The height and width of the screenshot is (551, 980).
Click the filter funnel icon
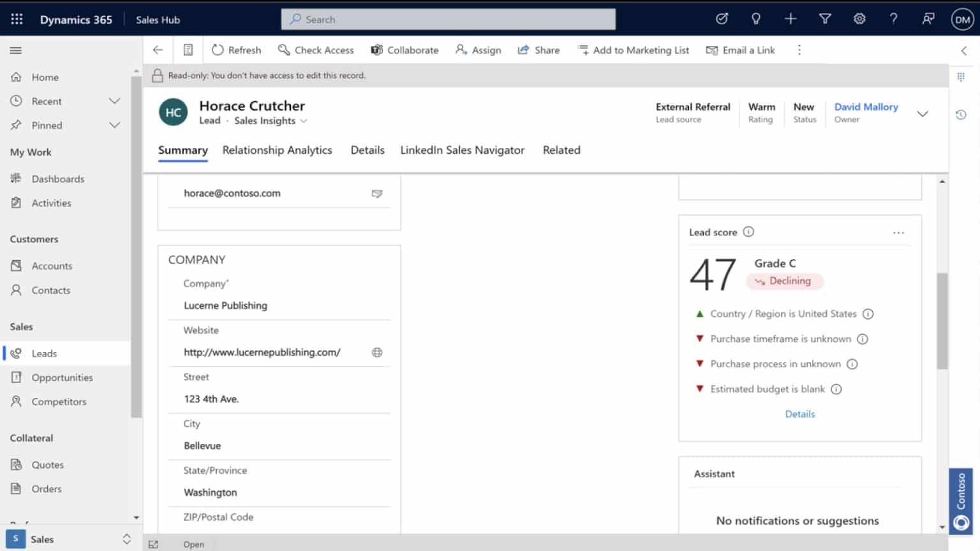(x=825, y=19)
